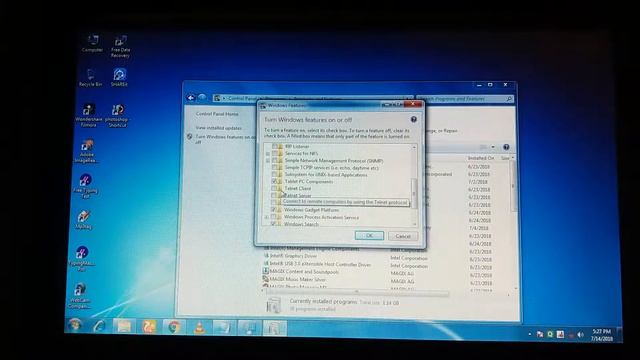
Task: Click OK in the Windows Features dialog
Action: [369, 236]
